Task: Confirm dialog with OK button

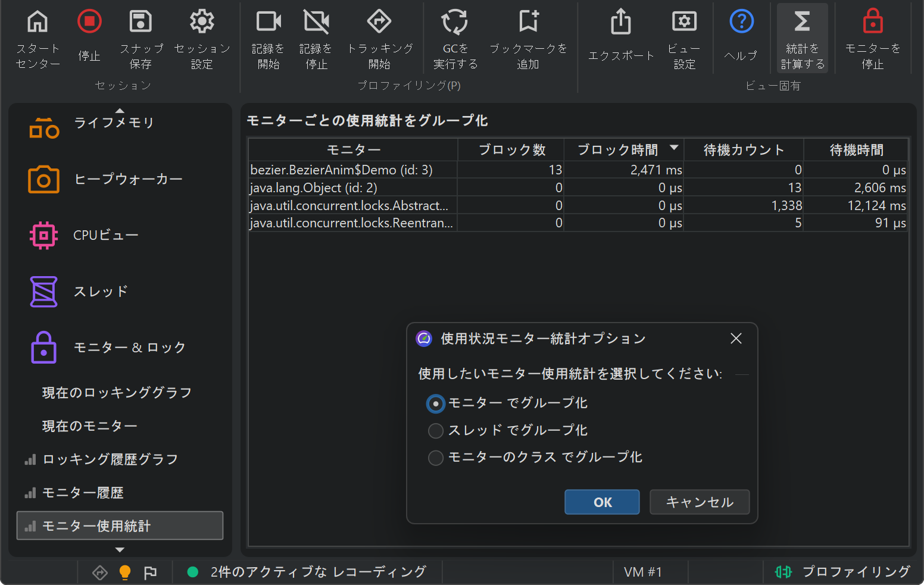Action: click(x=602, y=502)
